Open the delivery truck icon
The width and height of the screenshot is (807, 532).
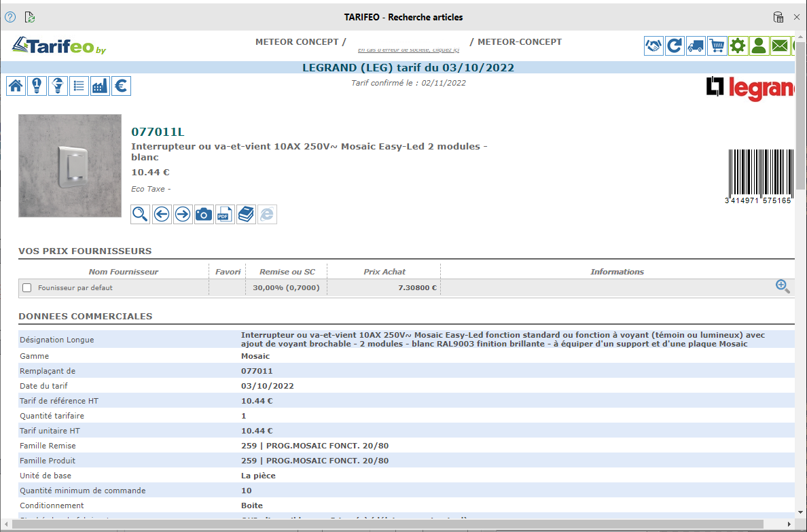point(696,46)
